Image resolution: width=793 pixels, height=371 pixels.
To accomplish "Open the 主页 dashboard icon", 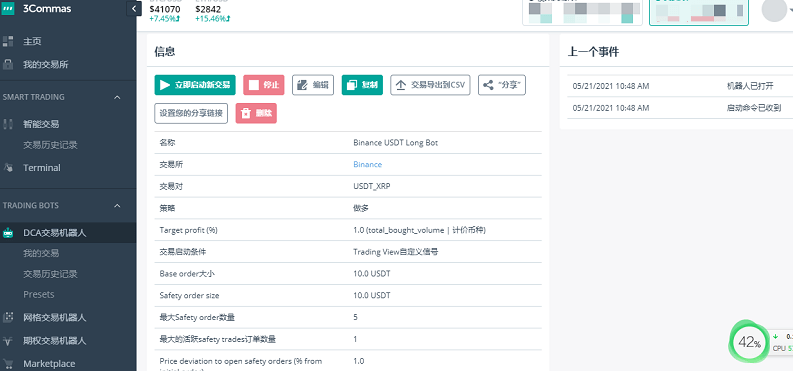I will [x=8, y=41].
